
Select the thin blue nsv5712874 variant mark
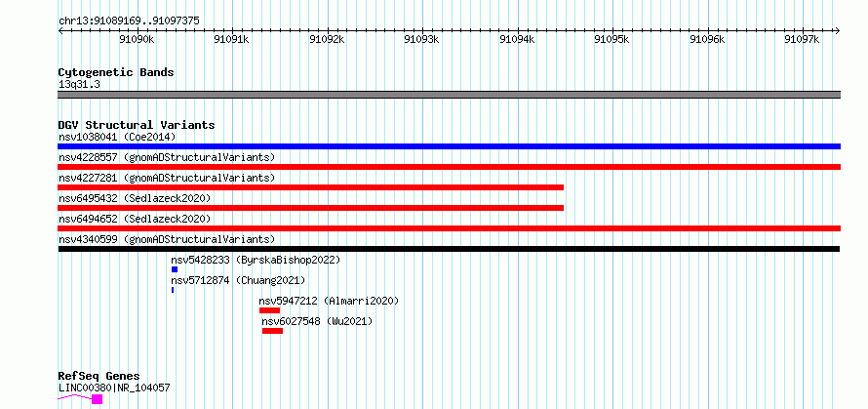173,290
